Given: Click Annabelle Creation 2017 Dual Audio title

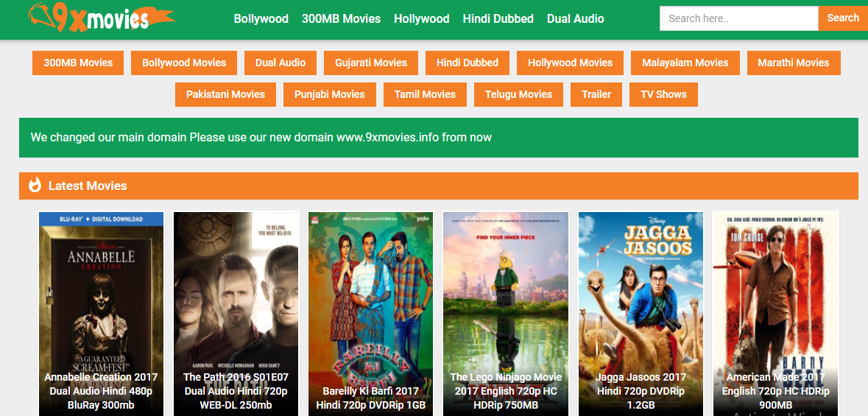Looking at the screenshot, I should (101, 391).
